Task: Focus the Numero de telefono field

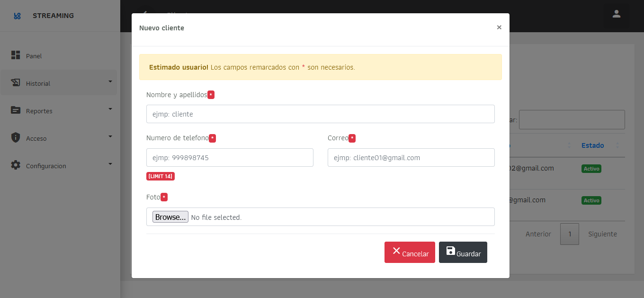Action: click(x=230, y=158)
